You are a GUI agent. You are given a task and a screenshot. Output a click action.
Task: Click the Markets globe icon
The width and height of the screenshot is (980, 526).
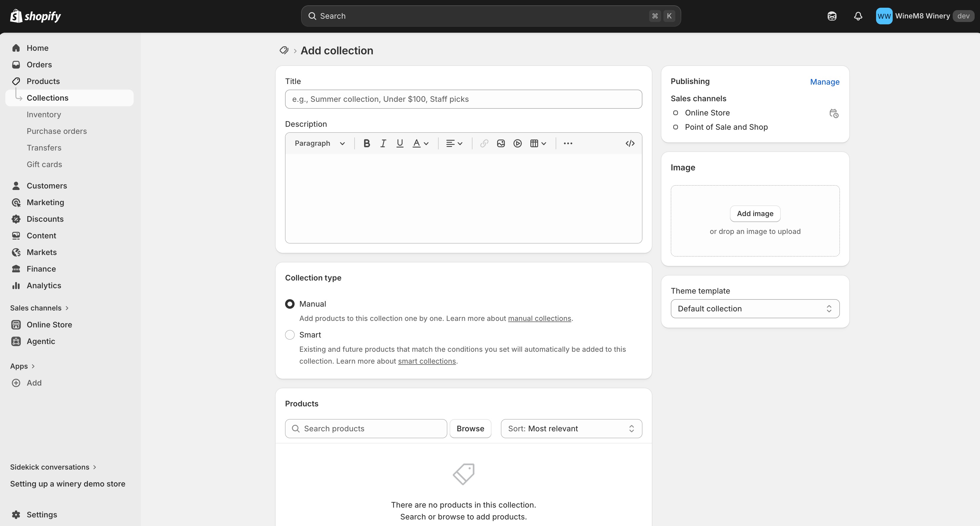(x=16, y=252)
